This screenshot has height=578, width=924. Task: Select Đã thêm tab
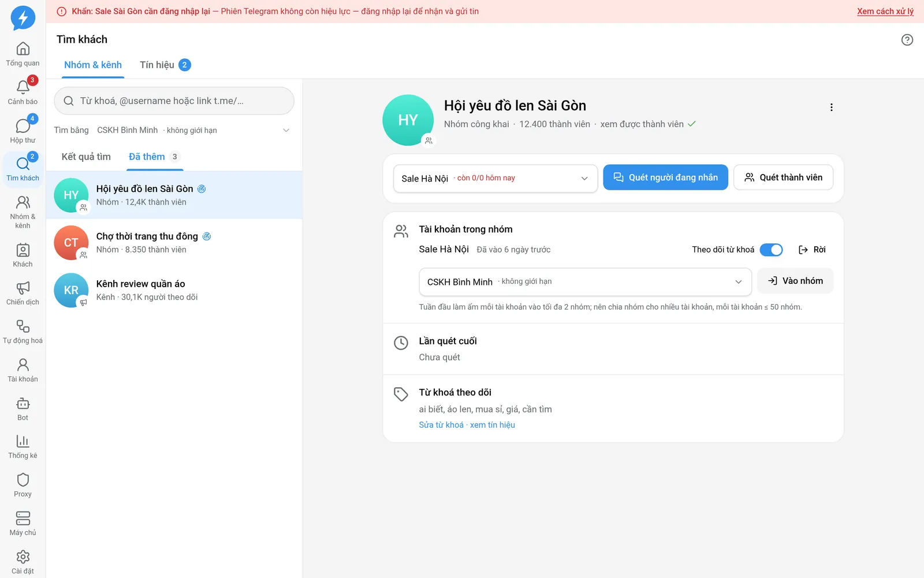click(154, 157)
